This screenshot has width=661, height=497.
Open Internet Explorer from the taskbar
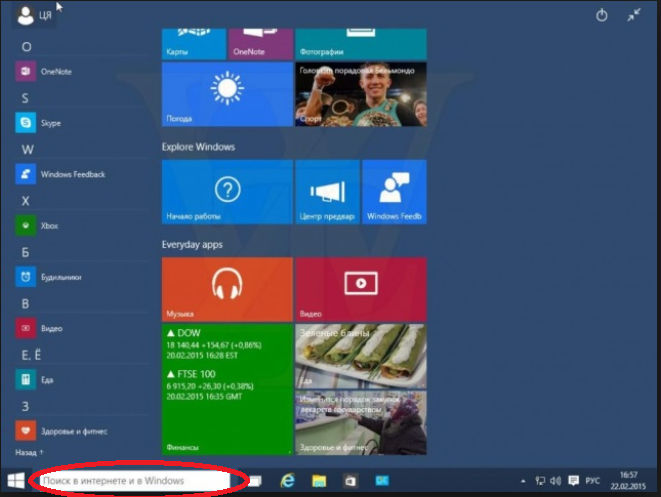pyautogui.click(x=286, y=481)
